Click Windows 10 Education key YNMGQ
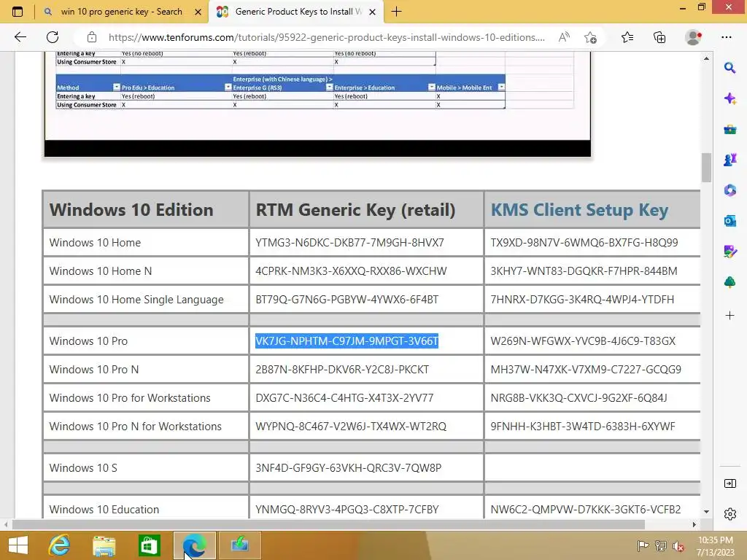Viewport: 747px width, 560px height. [x=347, y=510]
